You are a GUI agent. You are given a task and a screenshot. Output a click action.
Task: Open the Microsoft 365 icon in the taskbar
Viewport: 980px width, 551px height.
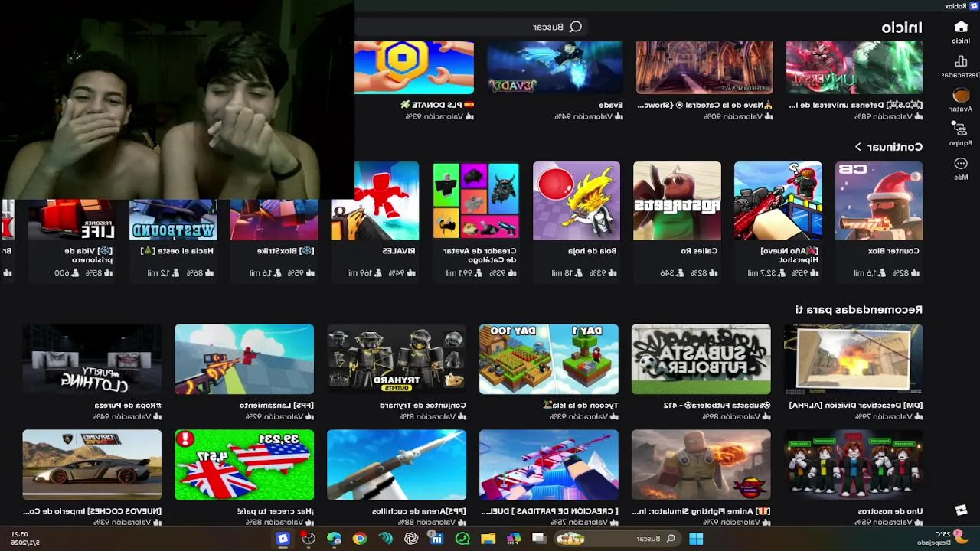(x=514, y=539)
